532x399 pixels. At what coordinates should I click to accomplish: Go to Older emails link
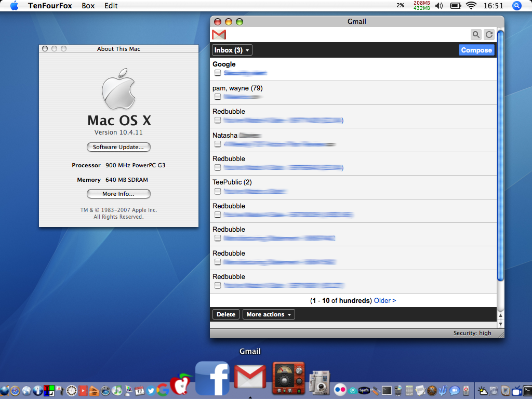click(x=385, y=301)
